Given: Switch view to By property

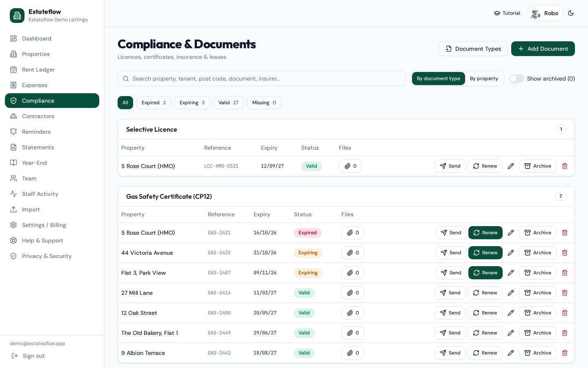Looking at the screenshot, I should (x=484, y=79).
